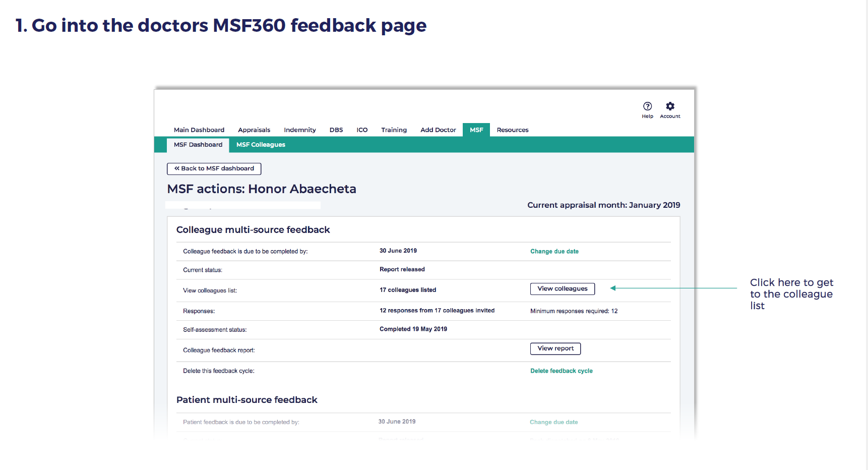Click the Delete feedback cycle link
The height and width of the screenshot is (470, 868).
pyautogui.click(x=561, y=371)
